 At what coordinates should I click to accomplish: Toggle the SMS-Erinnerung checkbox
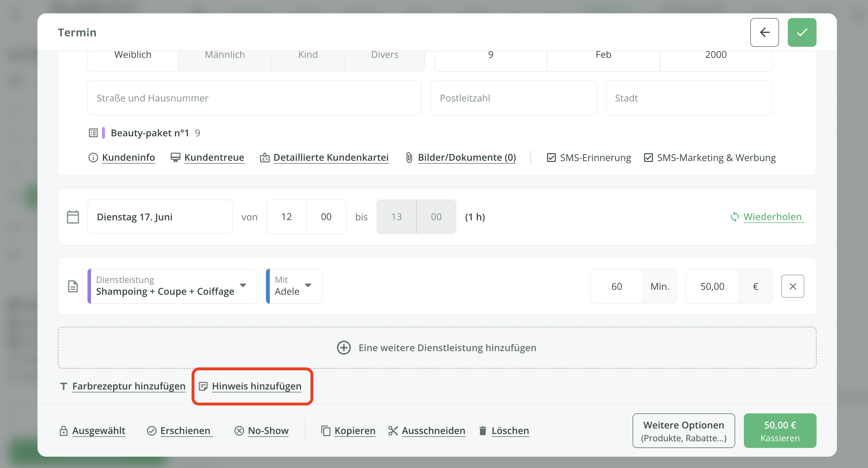(x=551, y=157)
